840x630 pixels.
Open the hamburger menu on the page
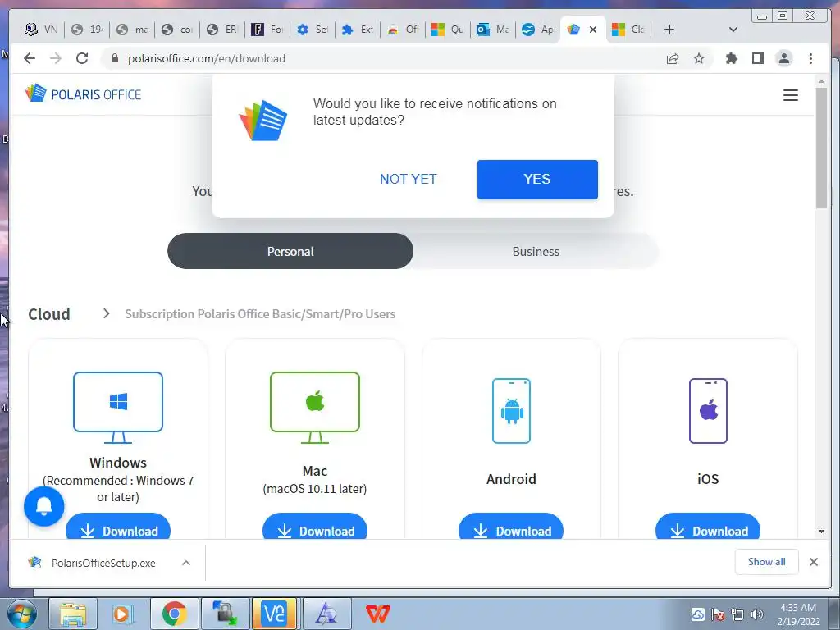point(790,95)
